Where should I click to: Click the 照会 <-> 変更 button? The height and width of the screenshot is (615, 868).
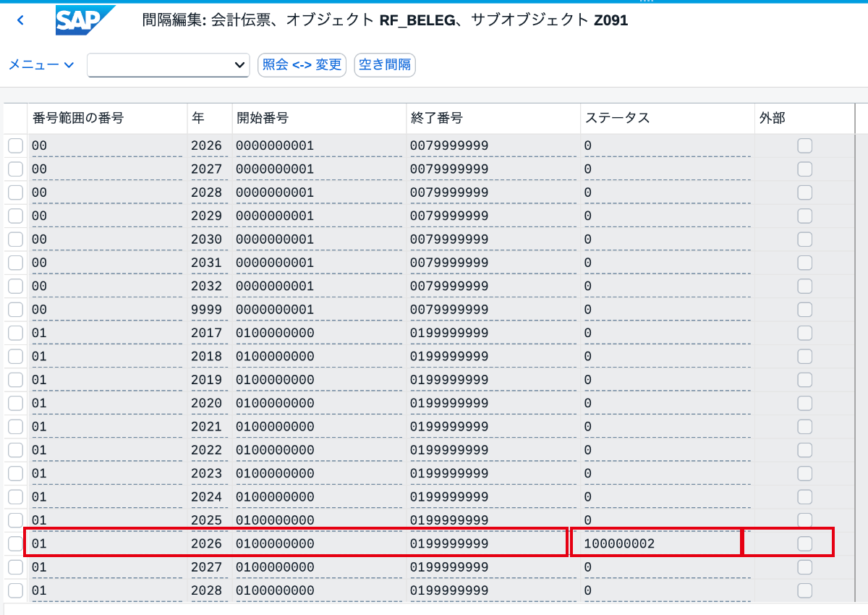pos(302,64)
